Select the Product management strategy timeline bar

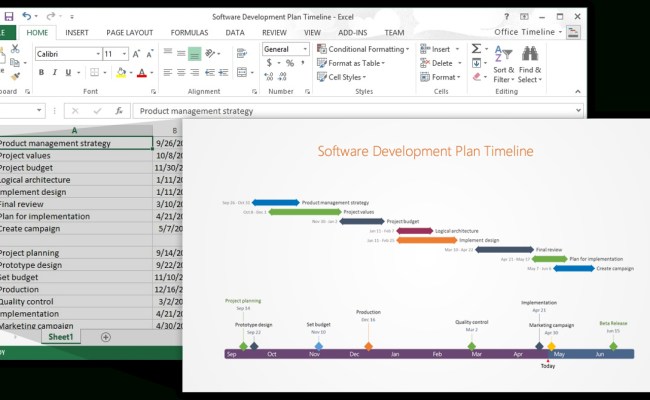(276, 203)
